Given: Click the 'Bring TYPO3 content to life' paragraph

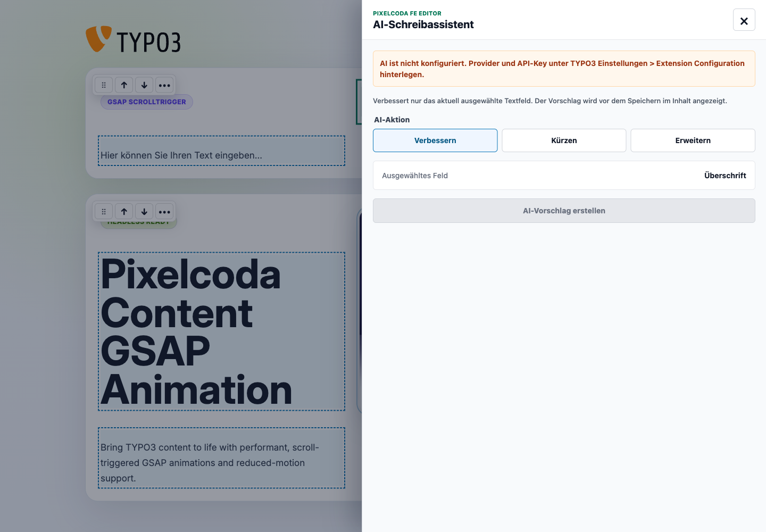Looking at the screenshot, I should pyautogui.click(x=221, y=458).
